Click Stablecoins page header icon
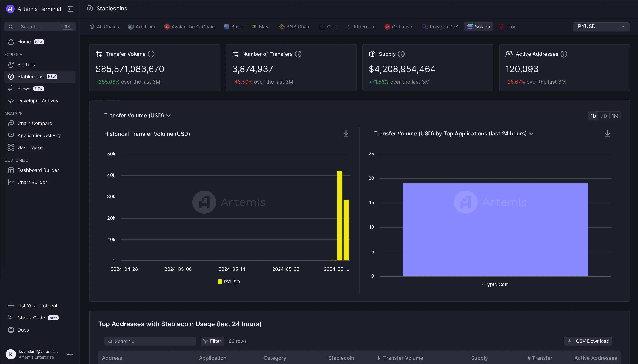Image resolution: width=638 pixels, height=364 pixels. point(90,9)
